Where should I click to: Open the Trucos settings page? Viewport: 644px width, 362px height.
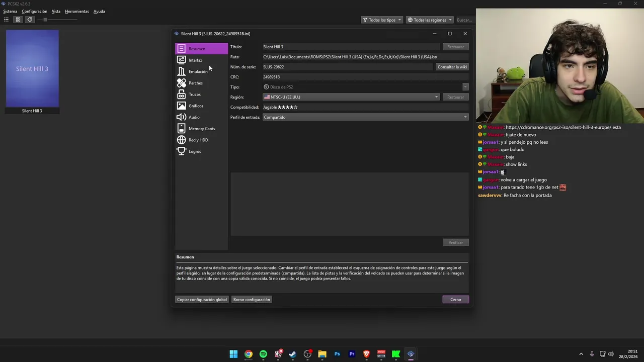[201, 95]
